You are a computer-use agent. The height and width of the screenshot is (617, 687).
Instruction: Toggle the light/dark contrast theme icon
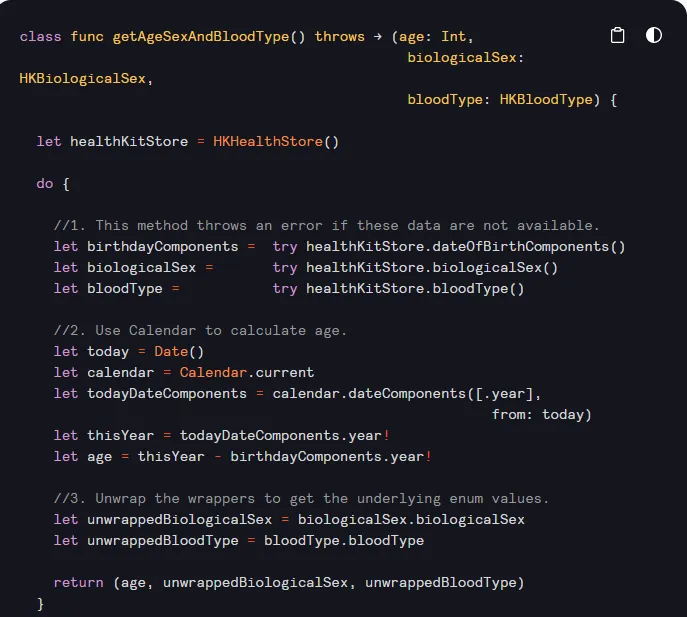click(654, 35)
